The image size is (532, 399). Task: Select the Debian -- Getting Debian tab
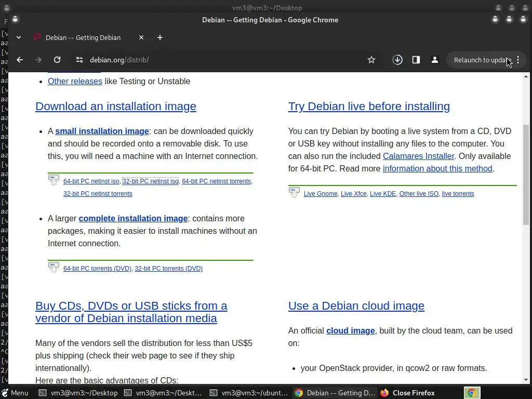click(x=83, y=37)
